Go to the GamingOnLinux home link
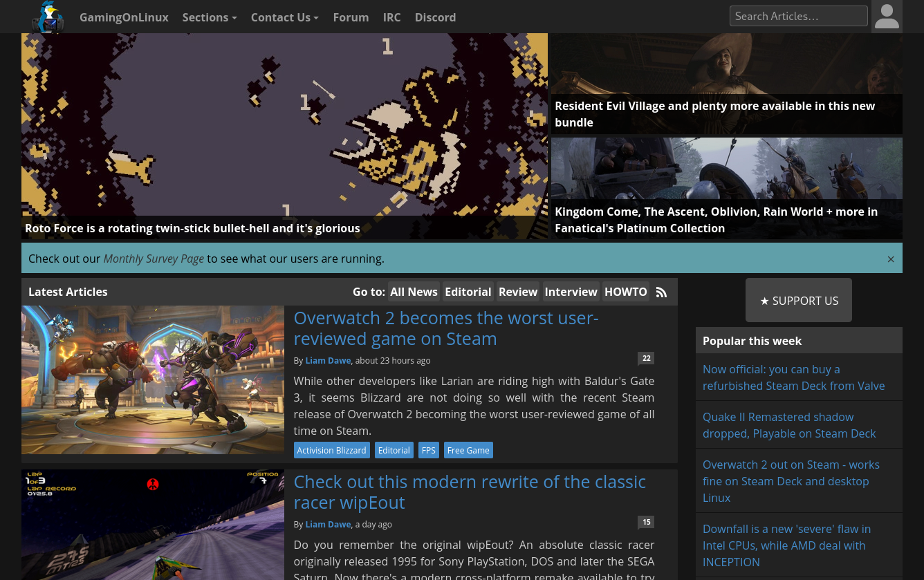 coord(124,17)
